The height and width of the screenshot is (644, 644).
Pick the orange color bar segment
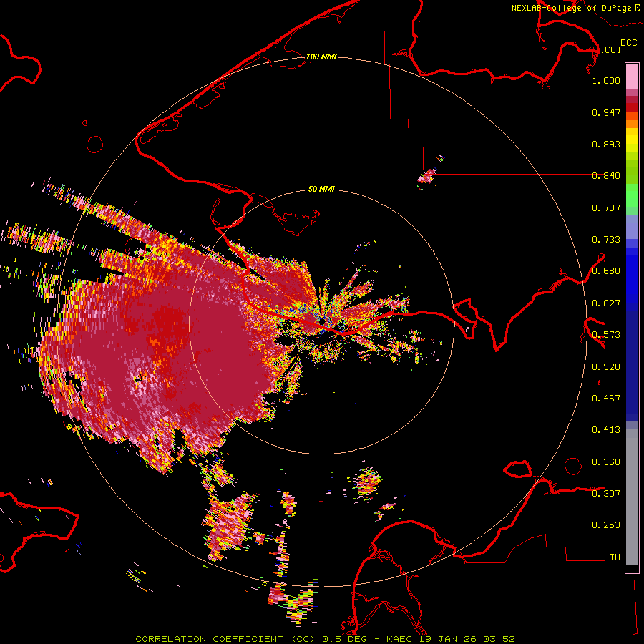[x=632, y=124]
